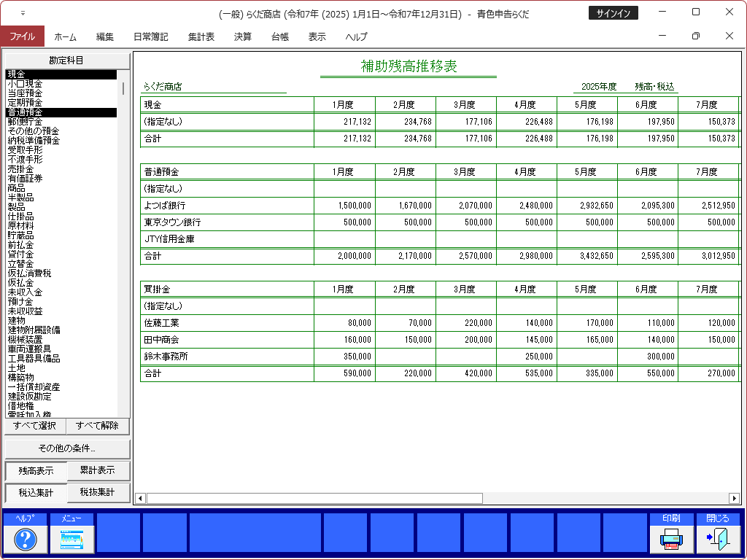
Task: Click the すべて選択 button
Action: pyautogui.click(x=35, y=426)
